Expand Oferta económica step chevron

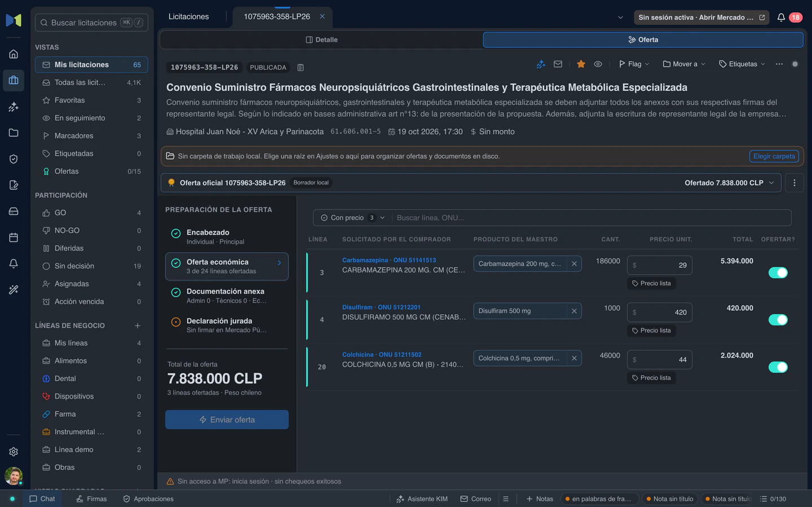coord(279,263)
